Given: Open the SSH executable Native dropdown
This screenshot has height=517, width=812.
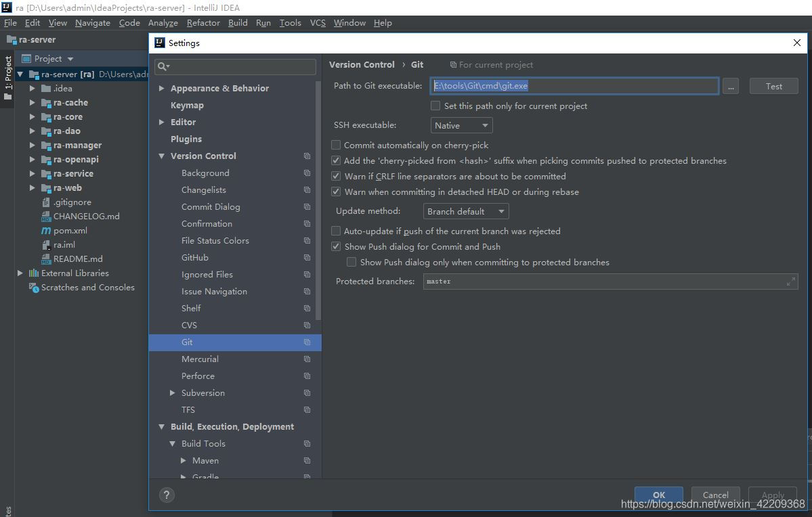Looking at the screenshot, I should [x=461, y=125].
